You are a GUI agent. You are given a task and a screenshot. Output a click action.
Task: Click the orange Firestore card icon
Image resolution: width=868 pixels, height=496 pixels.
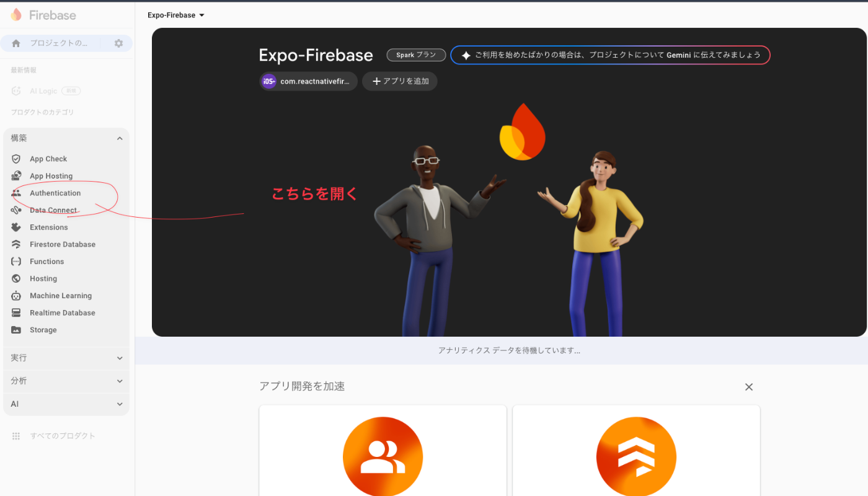[x=636, y=457]
